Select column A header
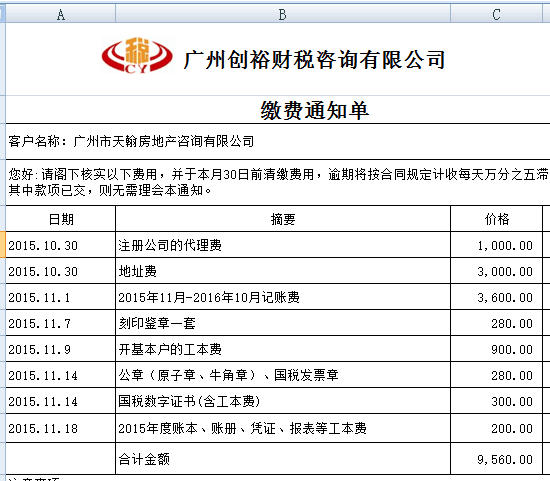The image size is (550, 481). 61,14
